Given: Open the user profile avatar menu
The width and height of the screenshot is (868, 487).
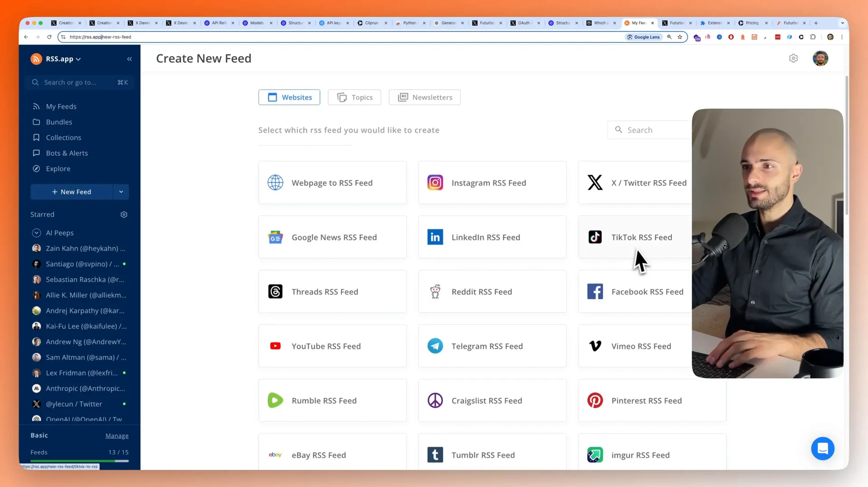Looking at the screenshot, I should [820, 58].
